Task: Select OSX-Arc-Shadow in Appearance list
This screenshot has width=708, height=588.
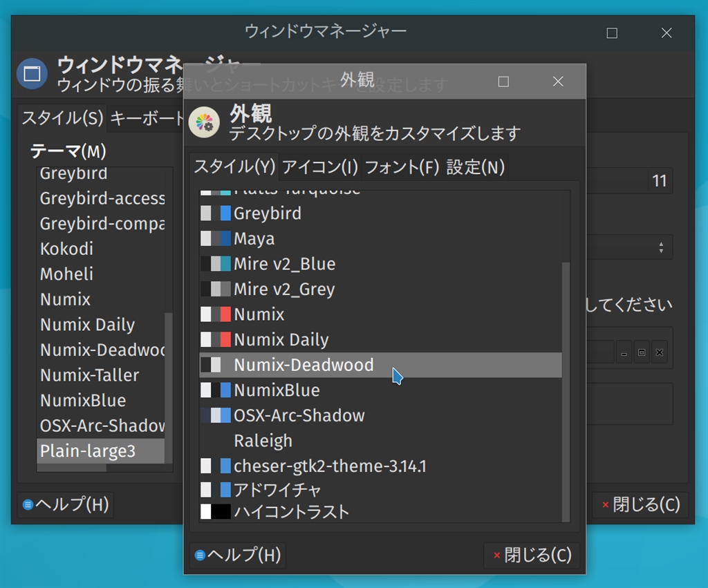Action: (x=381, y=415)
